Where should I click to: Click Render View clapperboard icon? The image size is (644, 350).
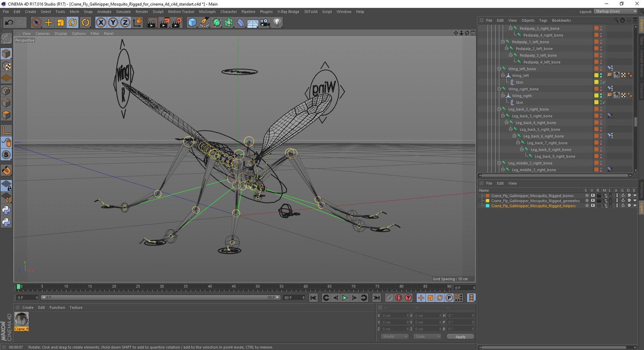click(152, 23)
